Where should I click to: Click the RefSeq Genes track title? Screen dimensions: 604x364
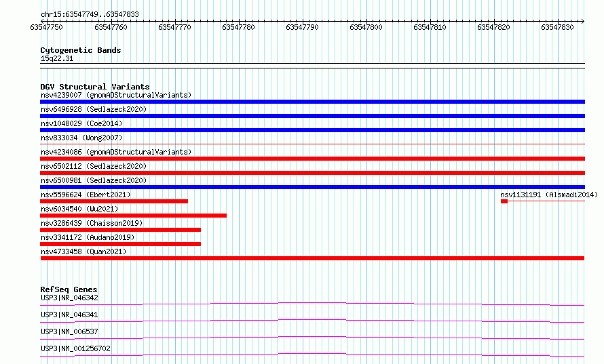tap(69, 289)
